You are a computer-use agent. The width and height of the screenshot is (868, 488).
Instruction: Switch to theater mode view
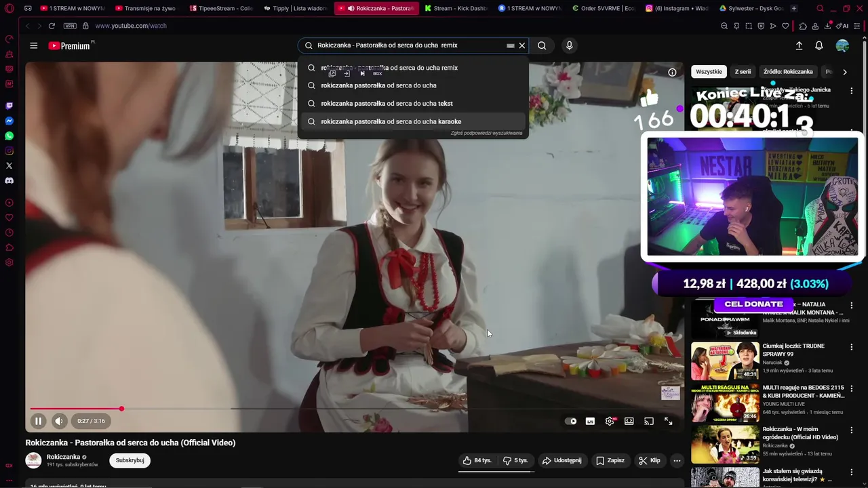pyautogui.click(x=629, y=421)
